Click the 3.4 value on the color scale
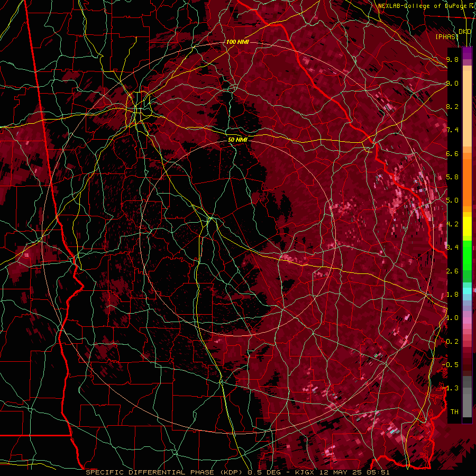 click(x=452, y=247)
